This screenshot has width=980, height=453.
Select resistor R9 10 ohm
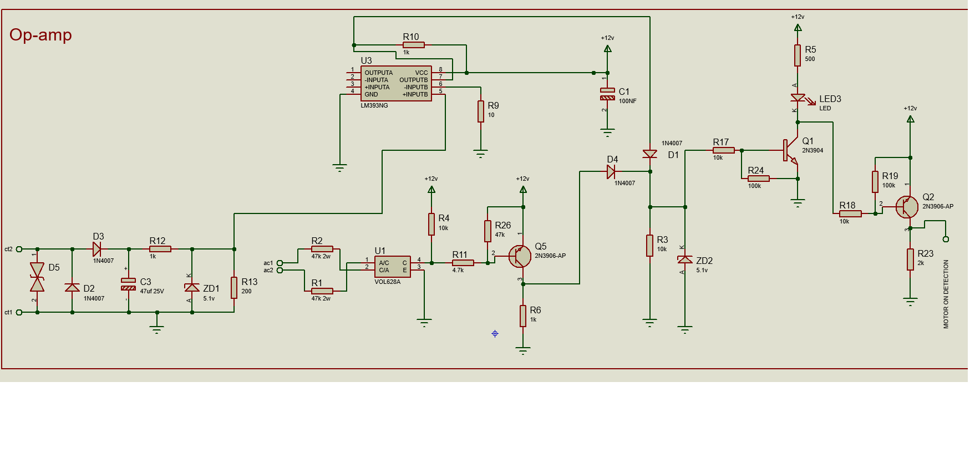481,111
